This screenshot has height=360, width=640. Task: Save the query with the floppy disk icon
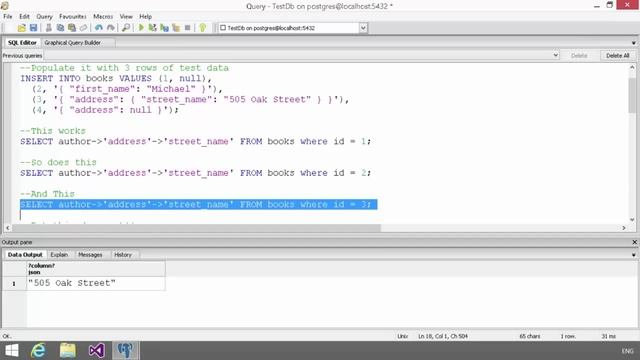[33, 28]
